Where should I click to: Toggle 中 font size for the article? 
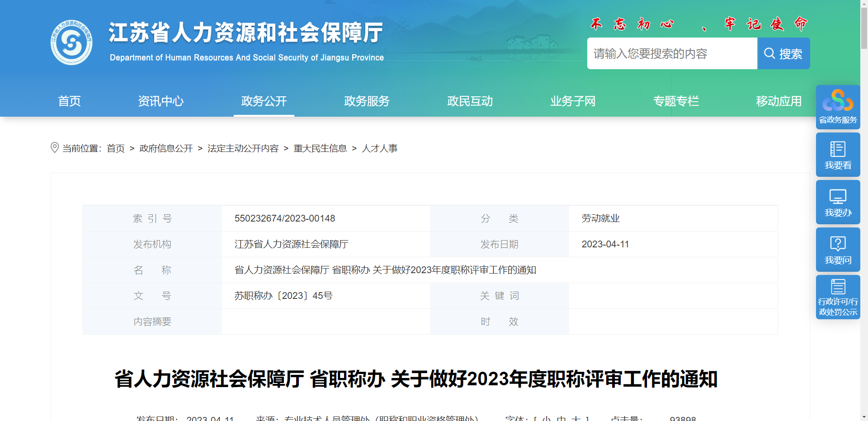coord(561,419)
